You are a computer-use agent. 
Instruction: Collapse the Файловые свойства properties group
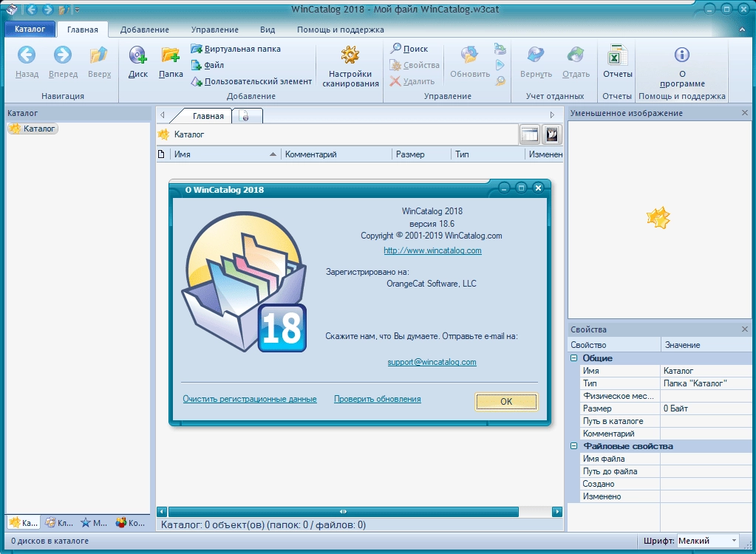tap(573, 446)
